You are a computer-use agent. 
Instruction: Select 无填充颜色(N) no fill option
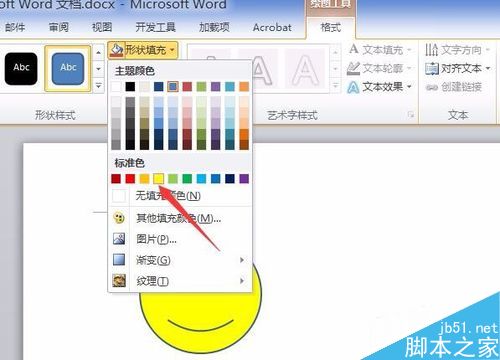point(180,196)
